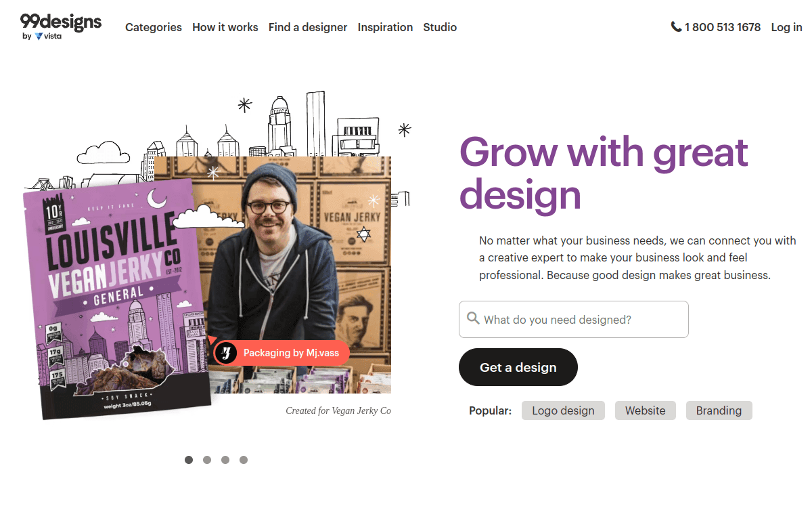Select the fourth carousel dot
This screenshot has height=508, width=812.
244,460
